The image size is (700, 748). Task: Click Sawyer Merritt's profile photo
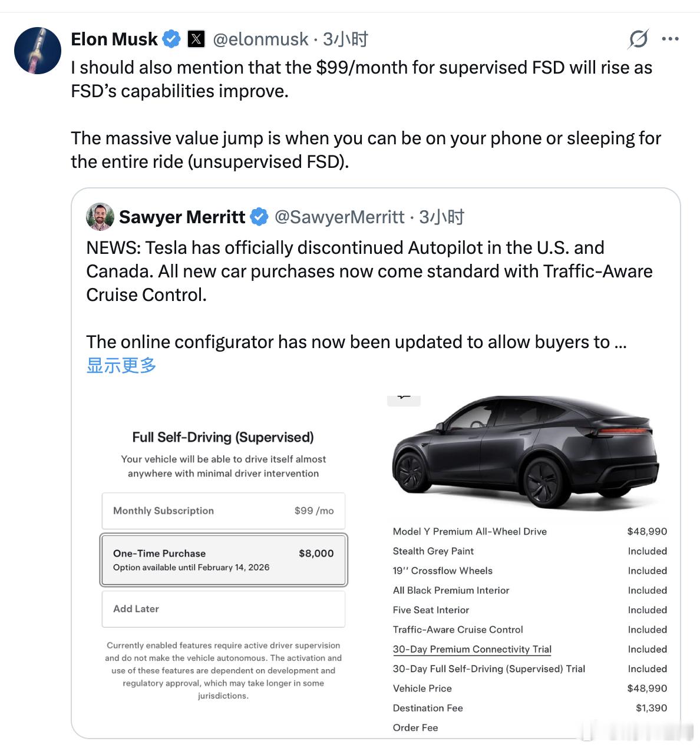(x=100, y=217)
